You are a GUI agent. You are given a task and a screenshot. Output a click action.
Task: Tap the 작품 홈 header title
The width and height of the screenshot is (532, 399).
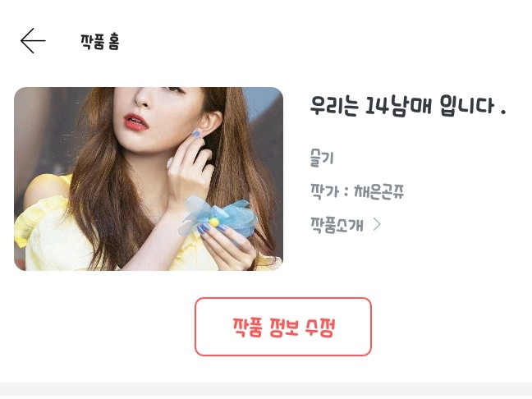tap(100, 42)
